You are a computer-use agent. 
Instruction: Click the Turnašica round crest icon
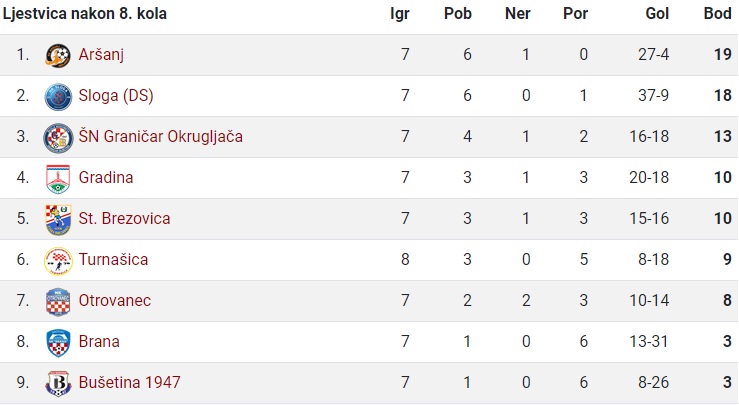coord(58,260)
